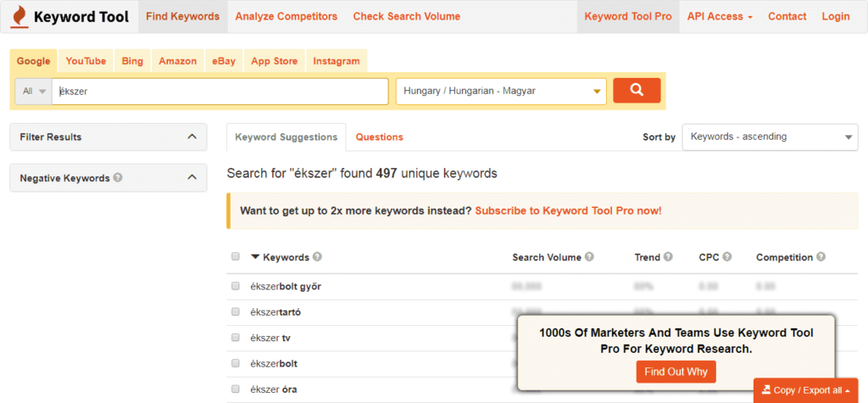
Task: Click the orange search magnifier button
Action: [x=637, y=90]
